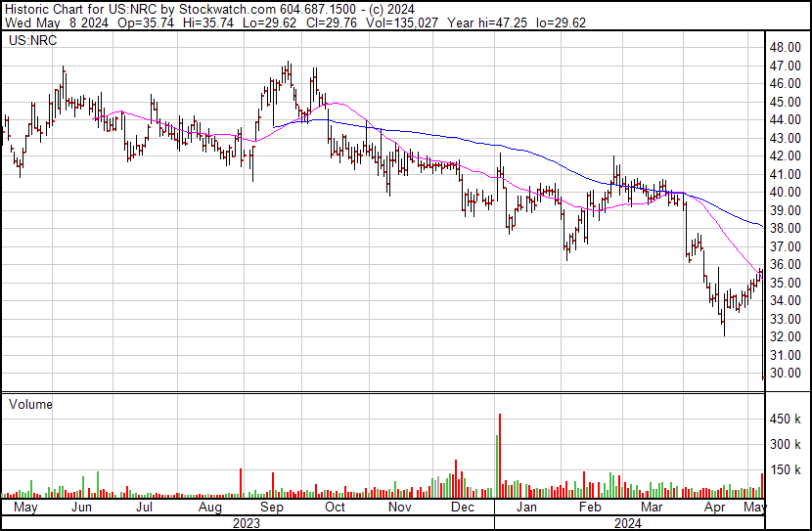Click the Volume panel label
The image size is (812, 531).
click(30, 404)
